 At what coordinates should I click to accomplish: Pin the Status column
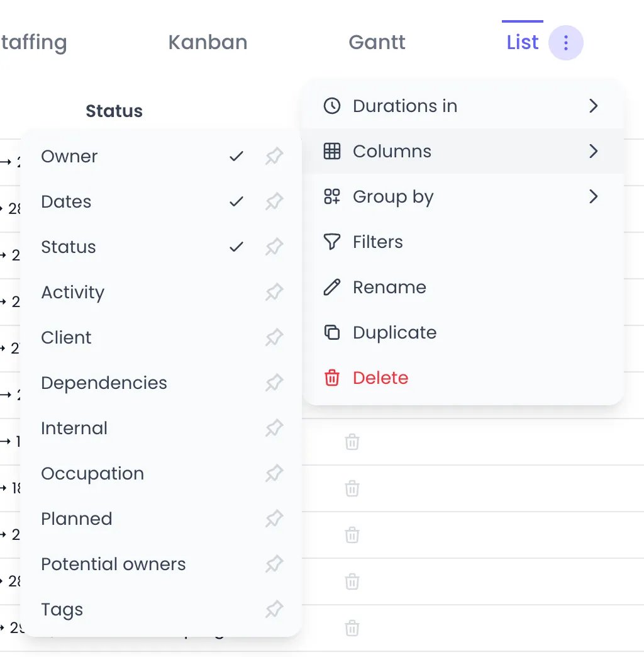(274, 247)
